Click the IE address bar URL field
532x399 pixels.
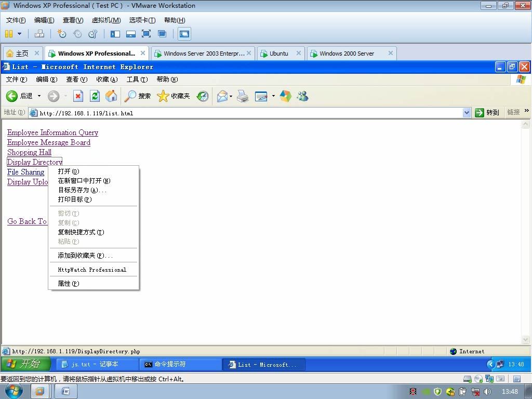[x=250, y=113]
